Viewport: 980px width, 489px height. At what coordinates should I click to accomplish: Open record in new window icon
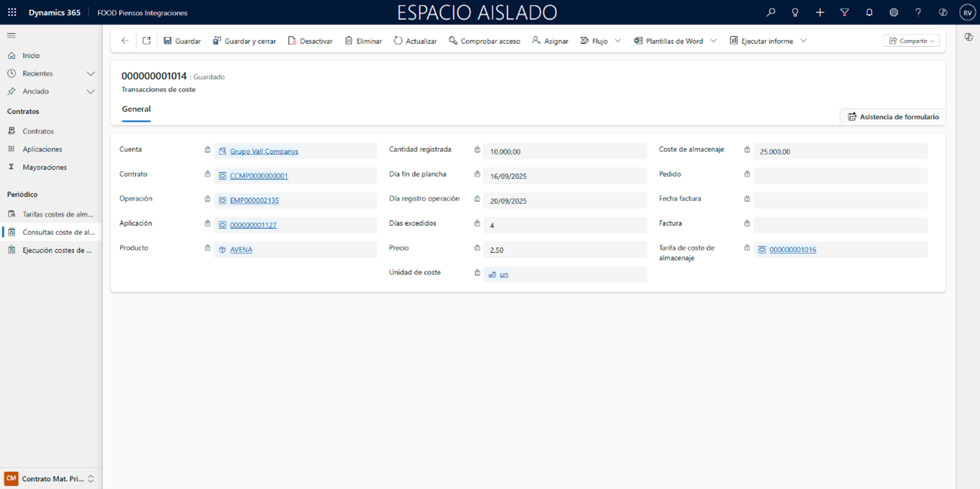pos(146,41)
